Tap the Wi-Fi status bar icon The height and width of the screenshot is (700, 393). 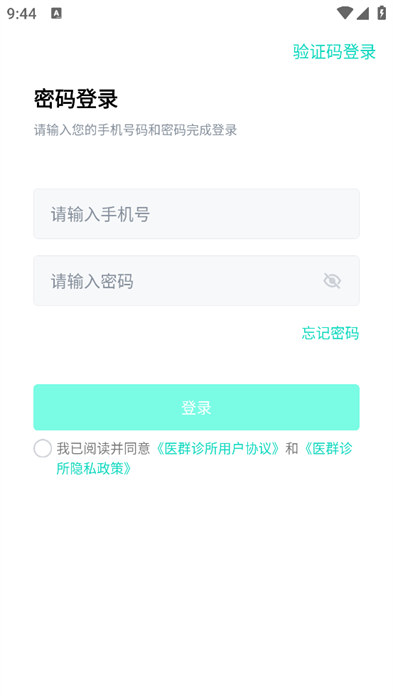point(345,13)
